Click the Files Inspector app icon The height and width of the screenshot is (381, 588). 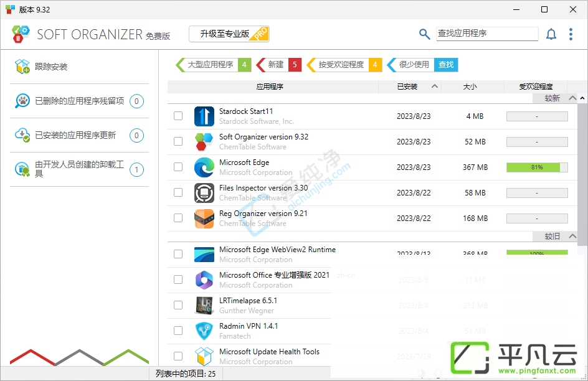tap(204, 192)
